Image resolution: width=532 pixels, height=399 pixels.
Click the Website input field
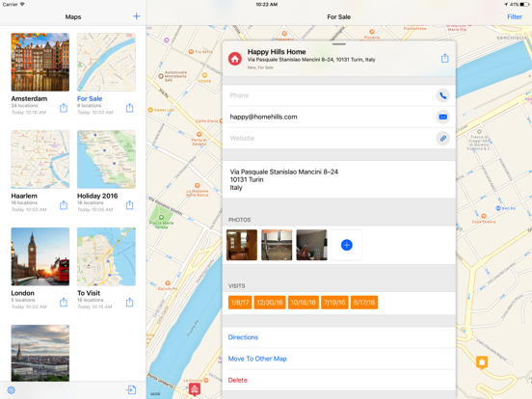click(x=331, y=138)
